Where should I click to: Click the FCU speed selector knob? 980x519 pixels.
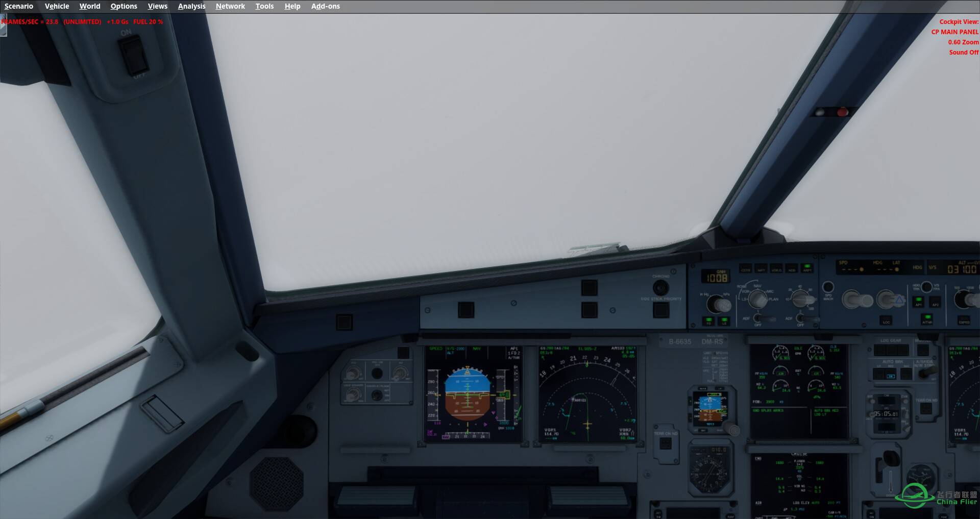pyautogui.click(x=856, y=300)
